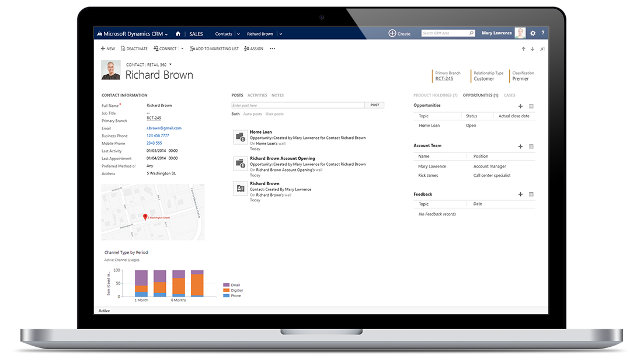Click the help question mark icon

pos(542,33)
